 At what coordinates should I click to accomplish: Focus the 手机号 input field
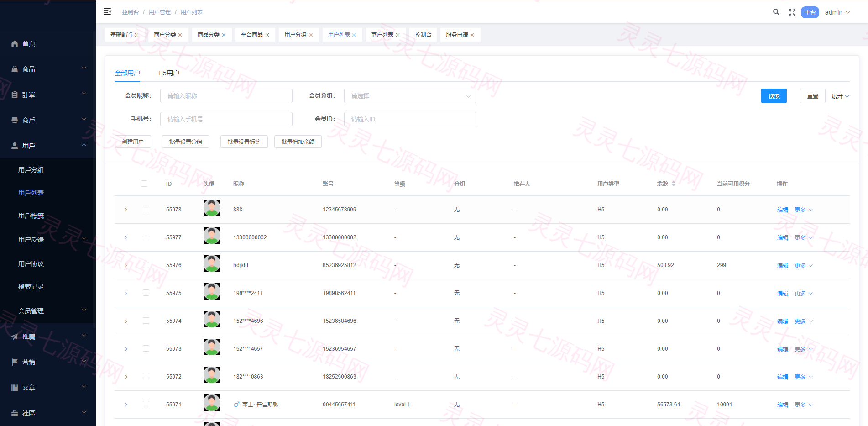[x=226, y=119]
